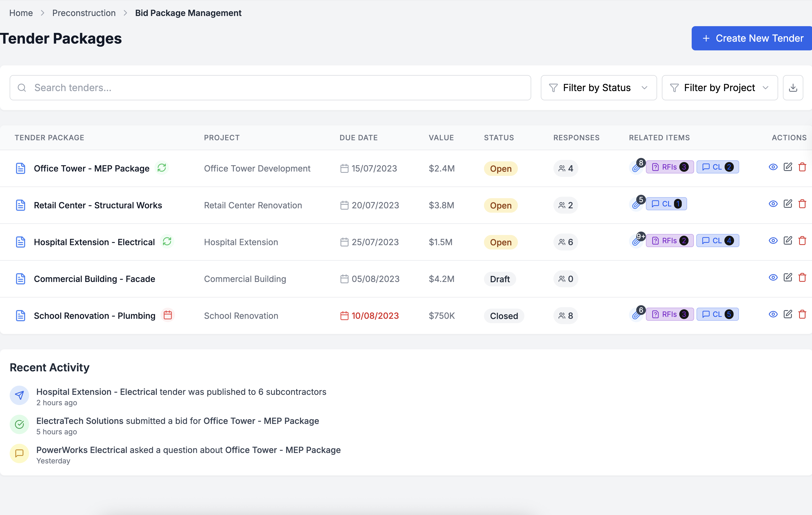Open Filter by Status dropdown
This screenshot has width=812, height=515.
(598, 88)
